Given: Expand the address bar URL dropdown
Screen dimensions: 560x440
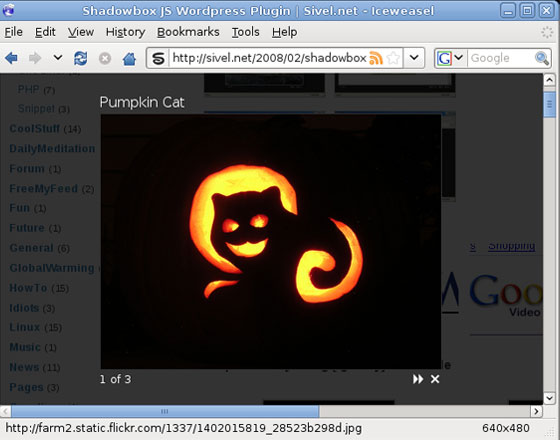Looking at the screenshot, I should tap(414, 58).
